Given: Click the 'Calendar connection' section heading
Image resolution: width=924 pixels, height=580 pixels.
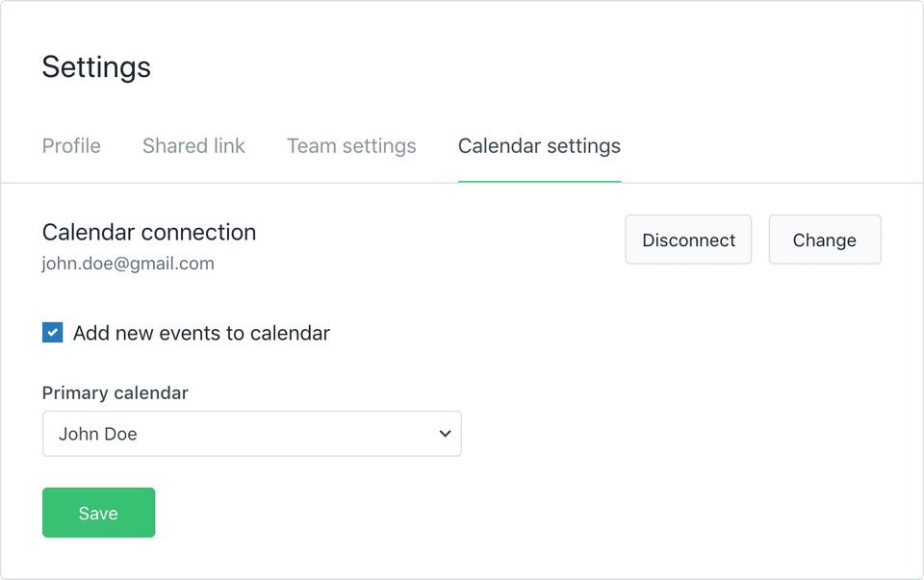Looking at the screenshot, I should point(149,232).
